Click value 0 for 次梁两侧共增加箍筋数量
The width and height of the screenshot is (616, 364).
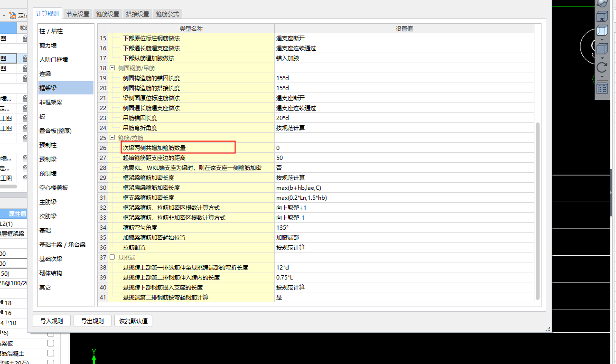point(404,148)
